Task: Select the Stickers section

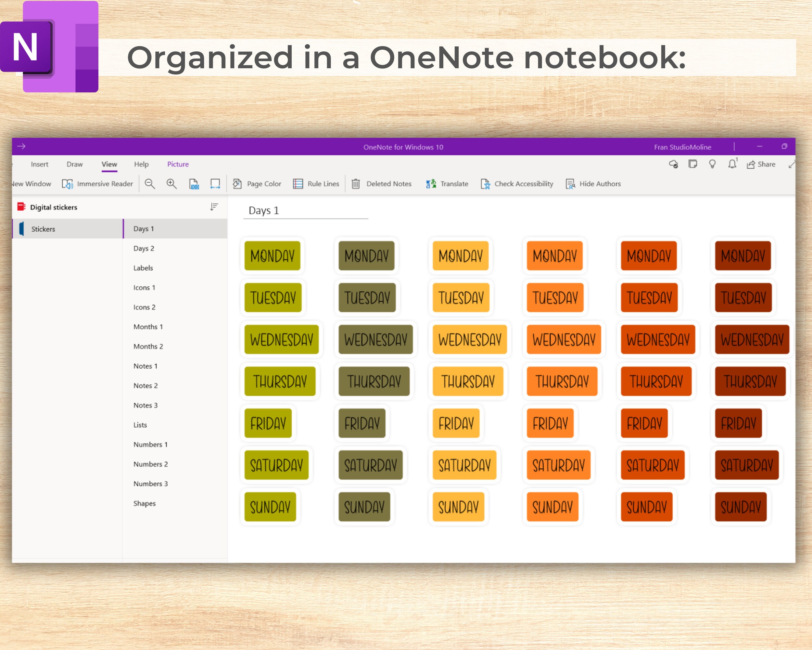Action: 68,229
